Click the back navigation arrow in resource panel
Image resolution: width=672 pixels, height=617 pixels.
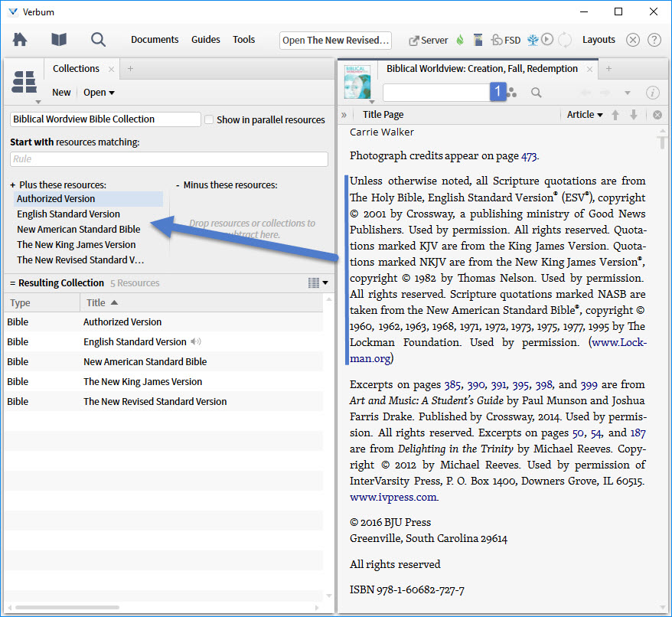click(x=586, y=93)
